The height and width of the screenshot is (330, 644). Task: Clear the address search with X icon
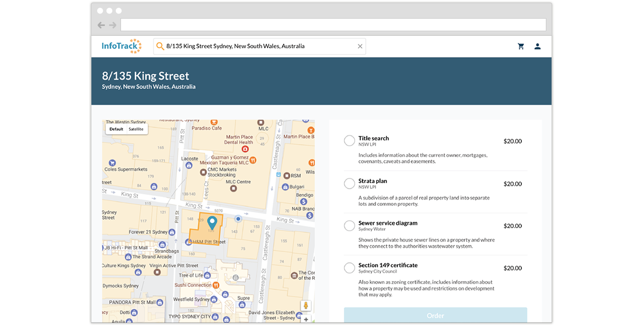360,46
